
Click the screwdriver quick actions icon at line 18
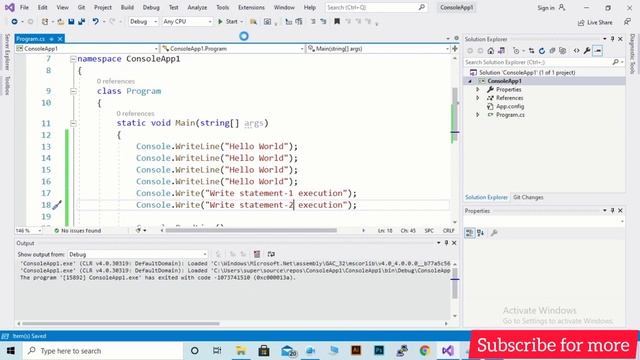tap(57, 204)
